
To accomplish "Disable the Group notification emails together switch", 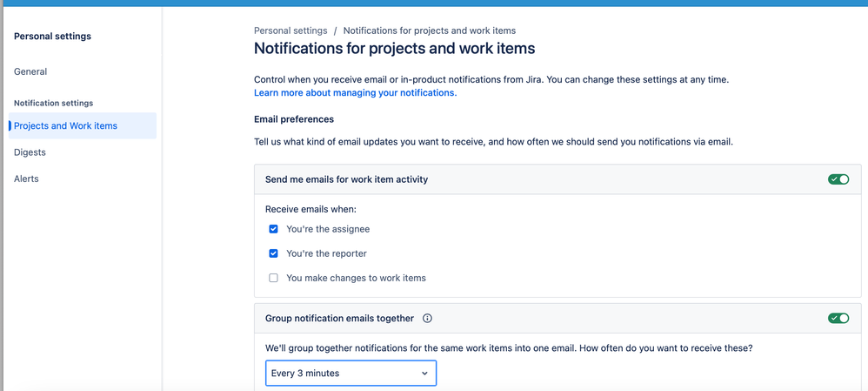I will click(838, 319).
